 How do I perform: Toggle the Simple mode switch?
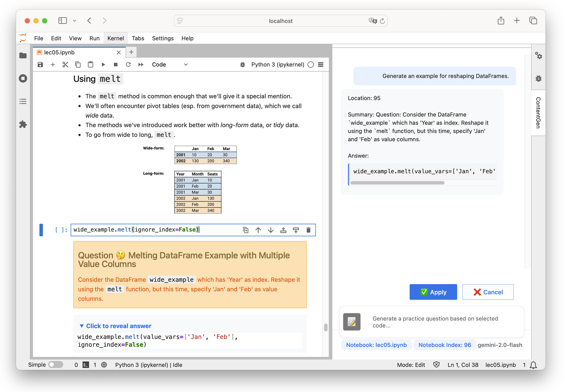56,364
